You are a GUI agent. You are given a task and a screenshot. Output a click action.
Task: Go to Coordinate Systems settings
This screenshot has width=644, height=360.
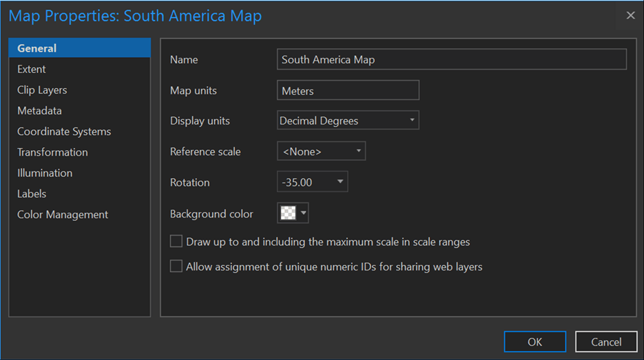click(64, 131)
